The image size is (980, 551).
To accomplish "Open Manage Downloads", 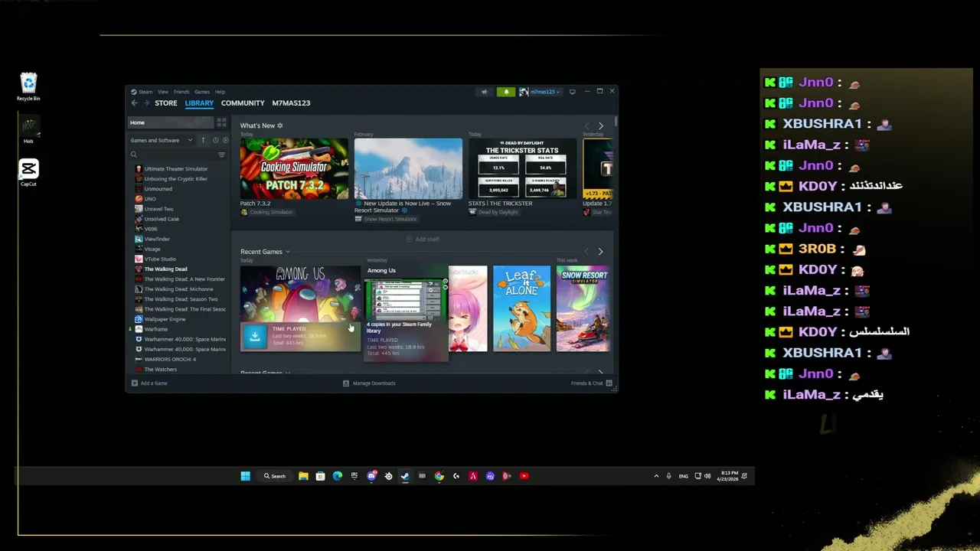I will pyautogui.click(x=369, y=383).
